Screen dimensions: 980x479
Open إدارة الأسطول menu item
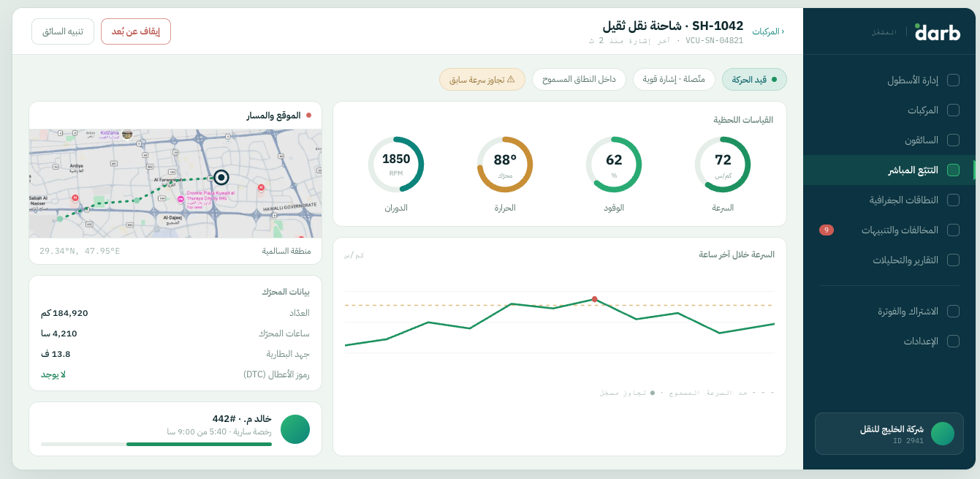[x=889, y=80]
